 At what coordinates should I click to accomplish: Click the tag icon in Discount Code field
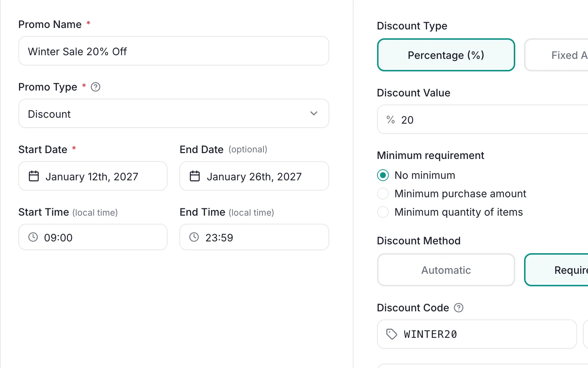point(392,334)
